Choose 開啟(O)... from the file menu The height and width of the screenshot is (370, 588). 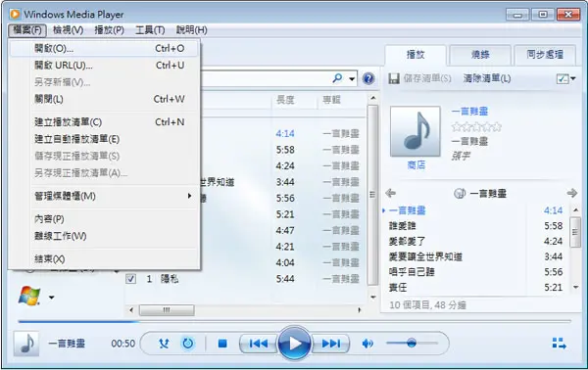point(104,48)
